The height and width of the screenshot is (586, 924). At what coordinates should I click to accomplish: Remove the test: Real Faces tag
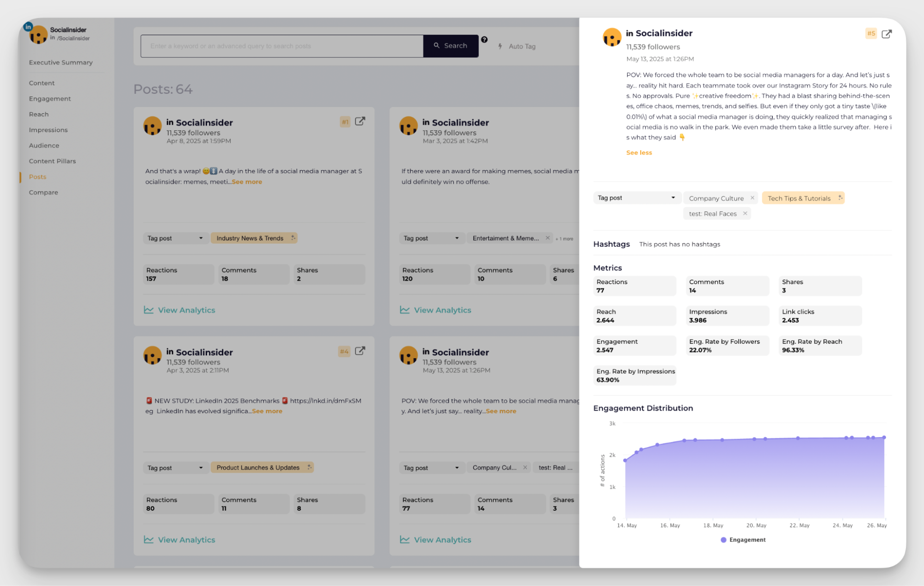(x=745, y=214)
